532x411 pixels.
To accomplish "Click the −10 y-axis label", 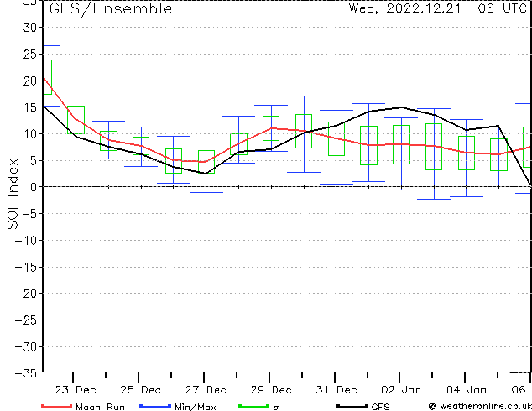I will (26, 241).
